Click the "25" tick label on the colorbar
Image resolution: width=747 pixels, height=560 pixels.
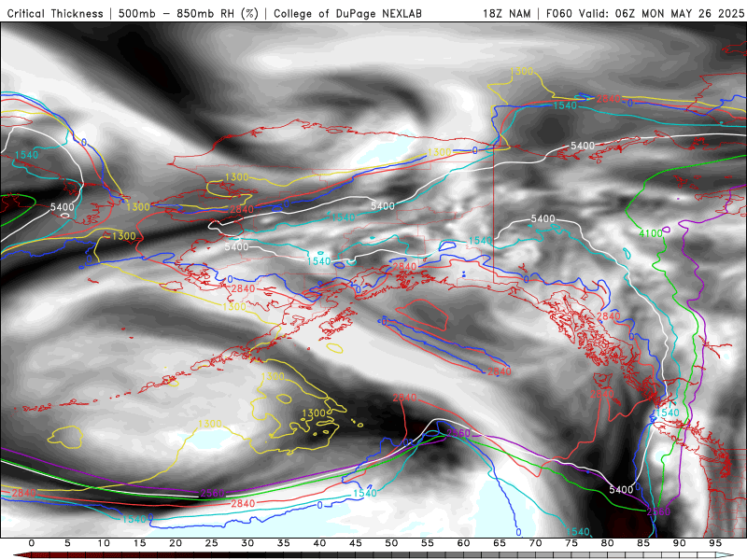pyautogui.click(x=212, y=543)
